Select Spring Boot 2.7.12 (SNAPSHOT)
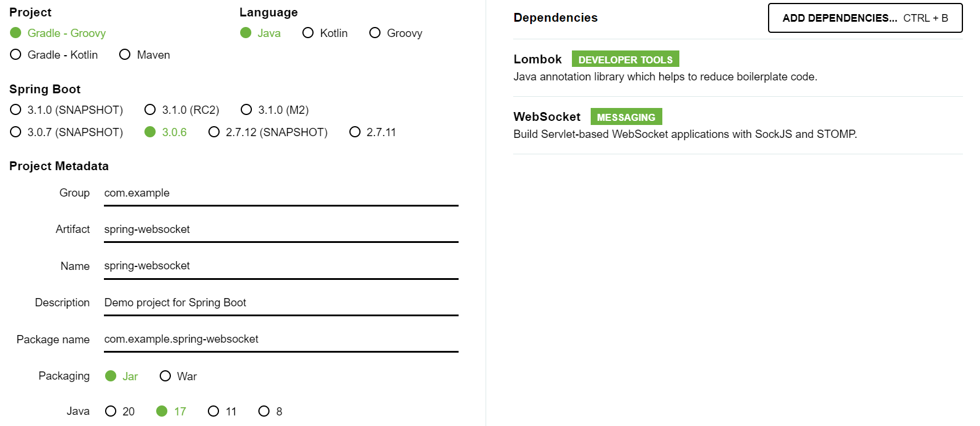 pos(268,132)
